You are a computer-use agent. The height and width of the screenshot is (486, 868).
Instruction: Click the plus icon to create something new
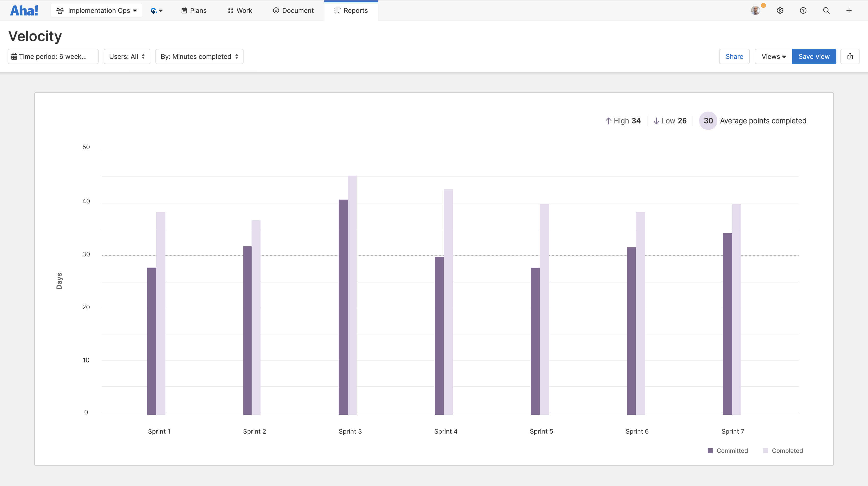[x=848, y=11]
